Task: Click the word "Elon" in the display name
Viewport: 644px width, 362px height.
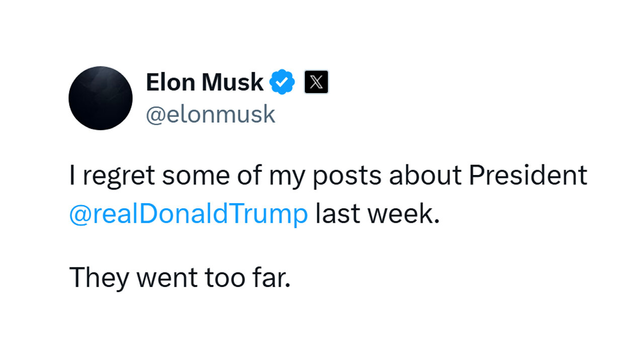Action: [171, 82]
